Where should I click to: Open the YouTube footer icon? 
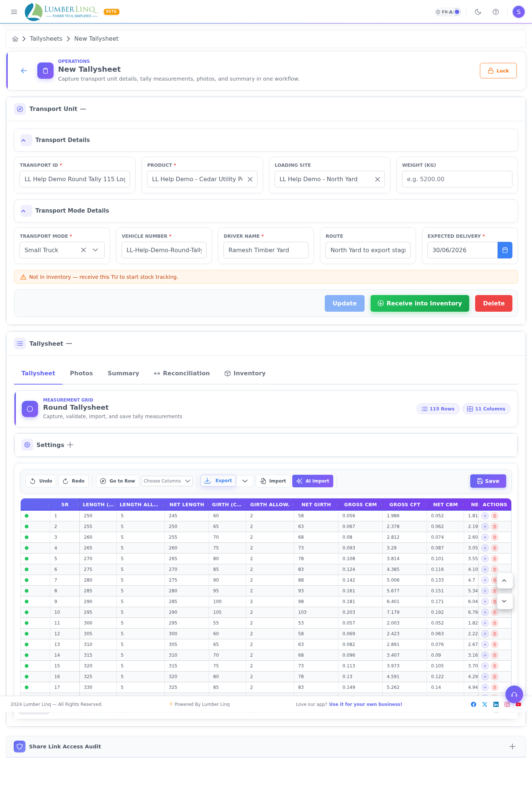coord(518,704)
